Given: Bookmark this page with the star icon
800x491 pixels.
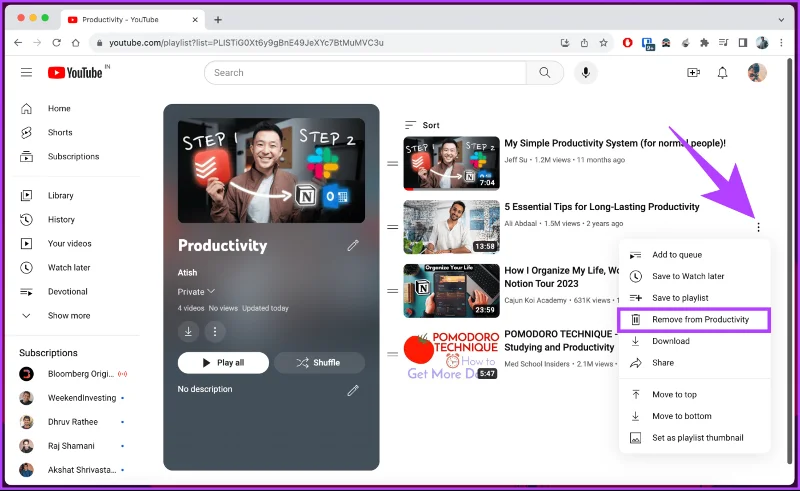Looking at the screenshot, I should pos(604,43).
